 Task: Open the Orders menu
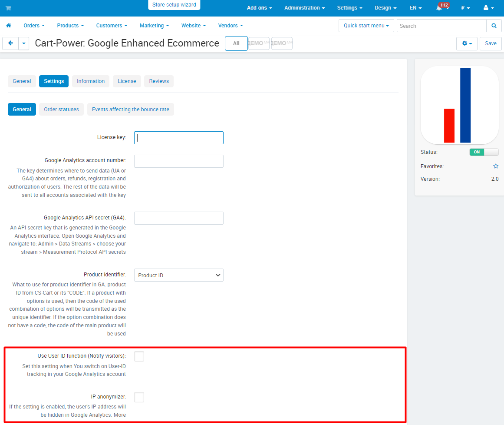tap(34, 25)
